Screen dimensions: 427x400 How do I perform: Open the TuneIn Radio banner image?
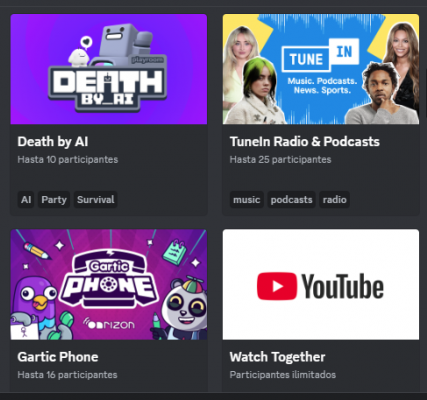click(321, 69)
